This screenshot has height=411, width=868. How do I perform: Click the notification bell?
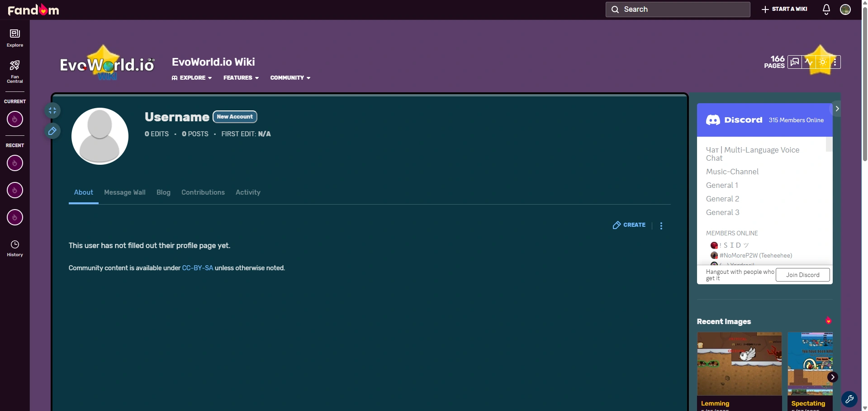click(826, 9)
